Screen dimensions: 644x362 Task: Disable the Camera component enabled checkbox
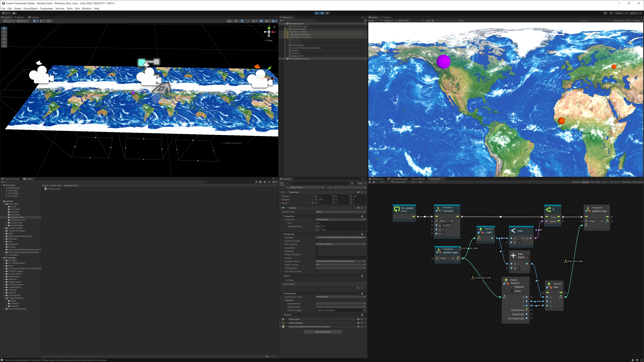(286, 207)
